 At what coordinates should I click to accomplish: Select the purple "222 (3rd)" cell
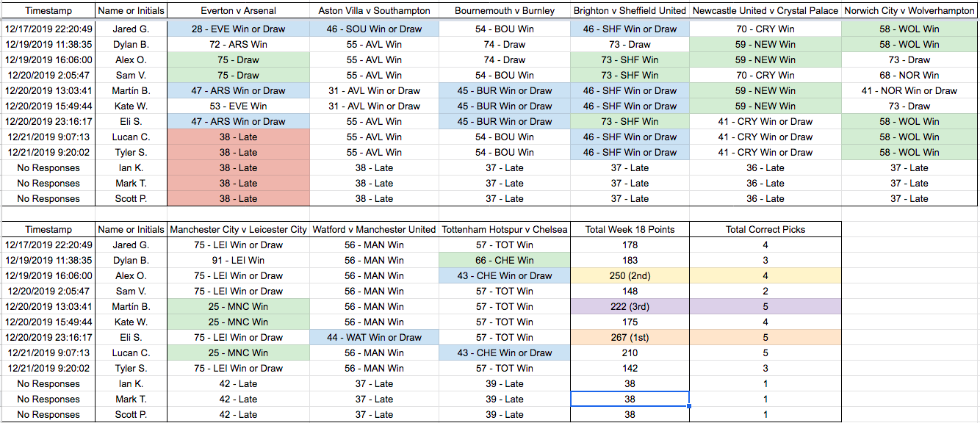[x=630, y=306]
